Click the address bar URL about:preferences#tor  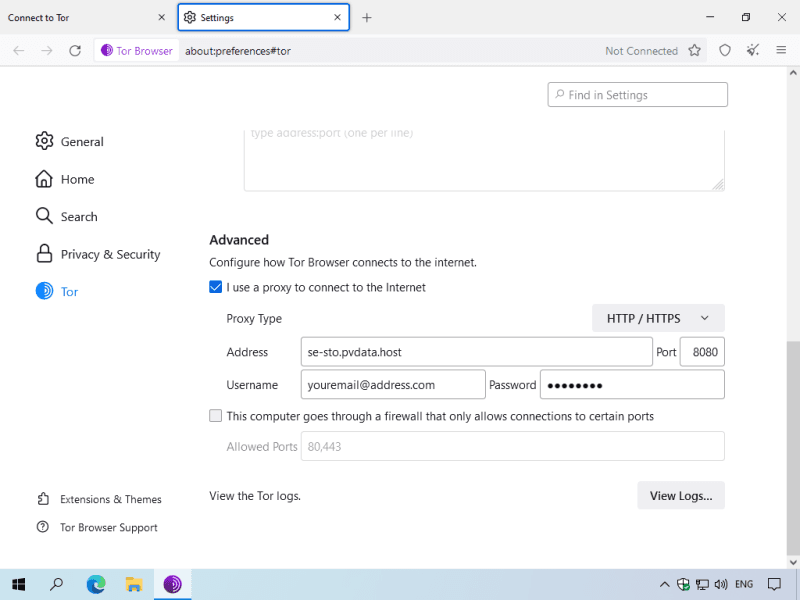click(x=238, y=51)
